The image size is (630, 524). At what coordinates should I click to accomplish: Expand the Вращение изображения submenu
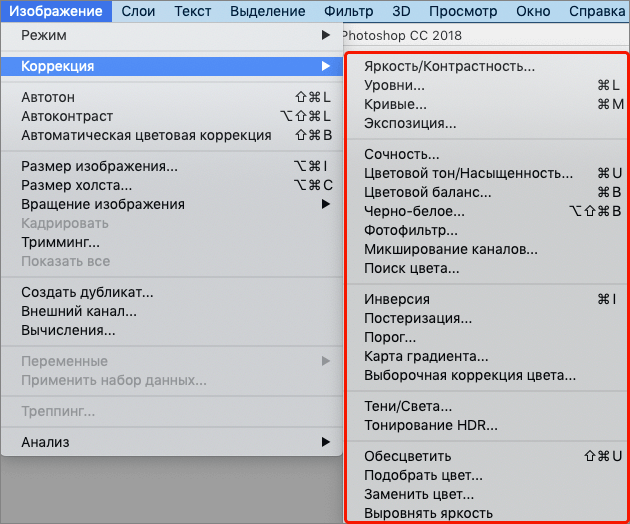pos(172,204)
